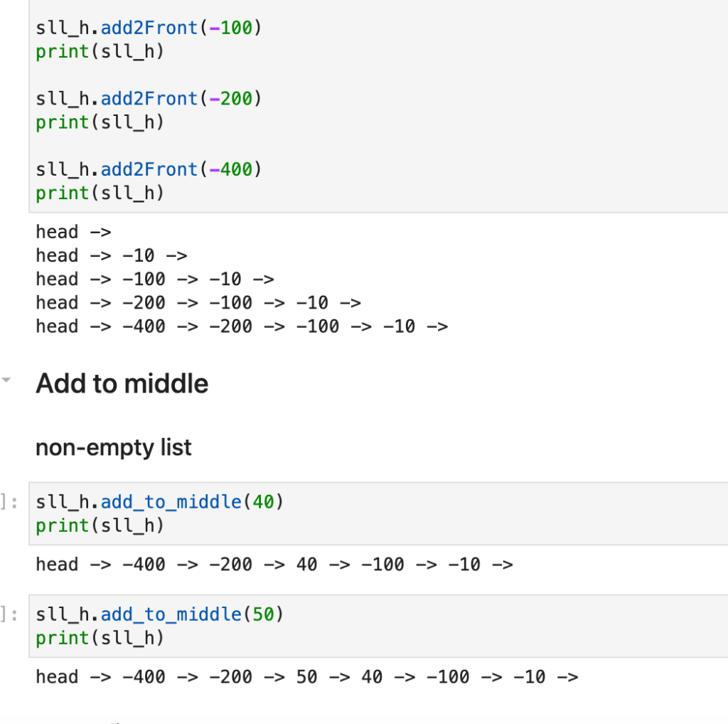Collapse the 'Add to middle' heading section
The height and width of the screenshot is (724, 728).
point(6,380)
